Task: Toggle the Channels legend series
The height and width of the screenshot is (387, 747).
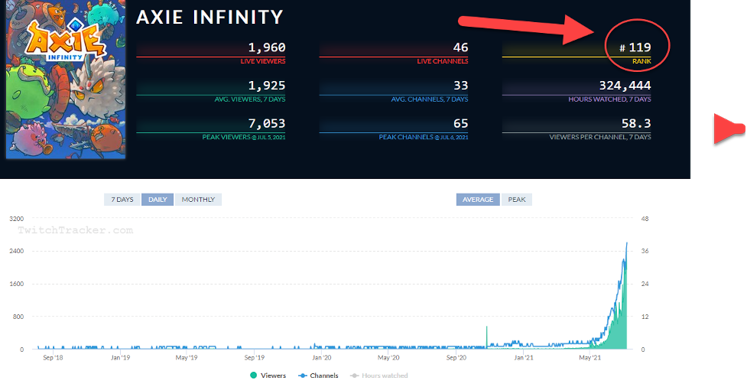Action: coord(318,376)
